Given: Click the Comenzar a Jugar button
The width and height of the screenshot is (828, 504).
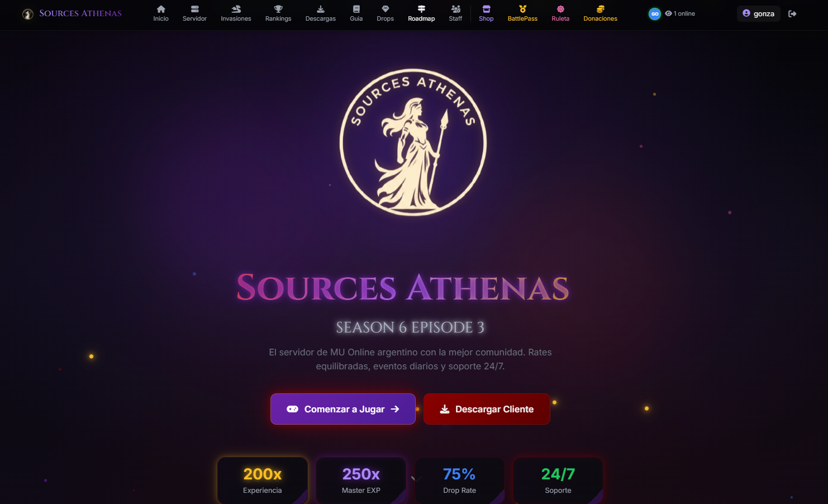Looking at the screenshot, I should 343,409.
